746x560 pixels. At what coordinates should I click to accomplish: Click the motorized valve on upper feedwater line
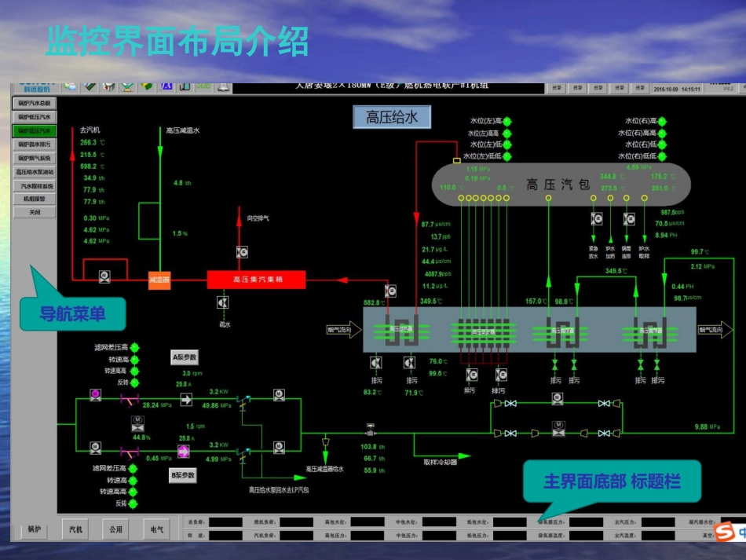pyautogui.click(x=558, y=399)
